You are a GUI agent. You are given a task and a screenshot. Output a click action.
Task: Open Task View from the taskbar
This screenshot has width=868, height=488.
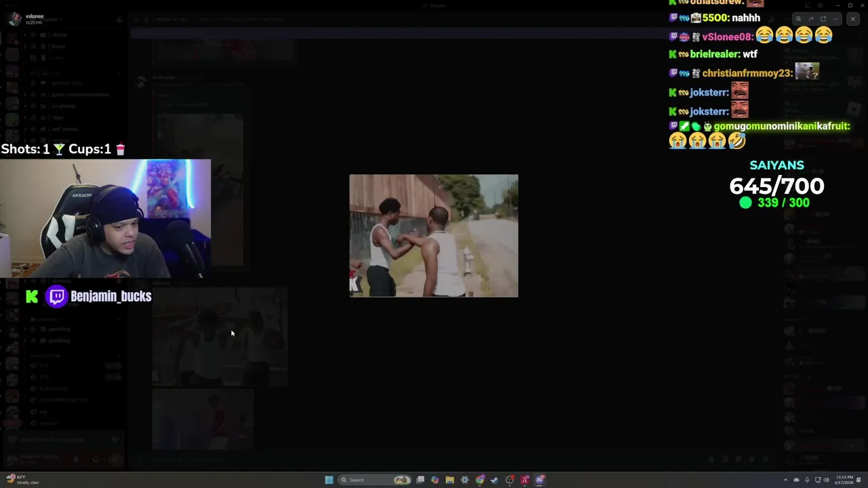[x=420, y=480]
